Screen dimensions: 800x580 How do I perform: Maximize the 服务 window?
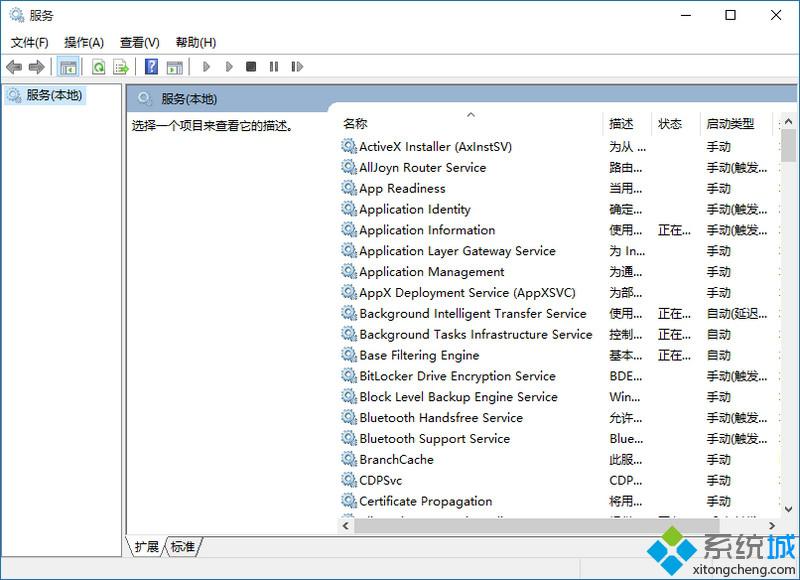coord(731,15)
